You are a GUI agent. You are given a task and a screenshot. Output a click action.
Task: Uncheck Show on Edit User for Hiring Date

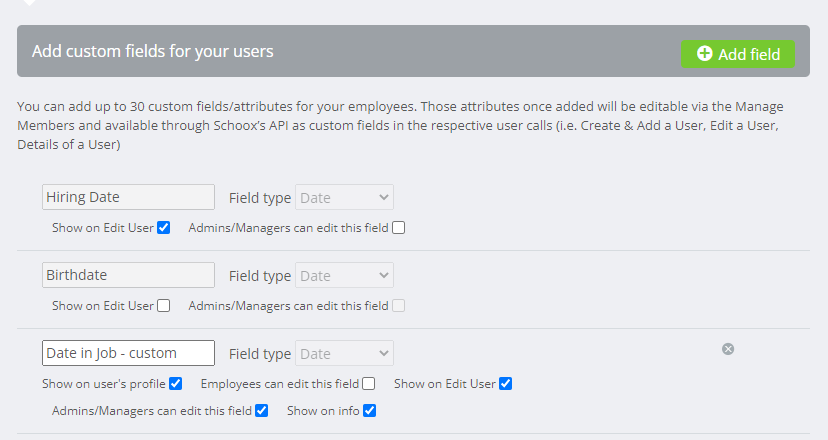164,228
